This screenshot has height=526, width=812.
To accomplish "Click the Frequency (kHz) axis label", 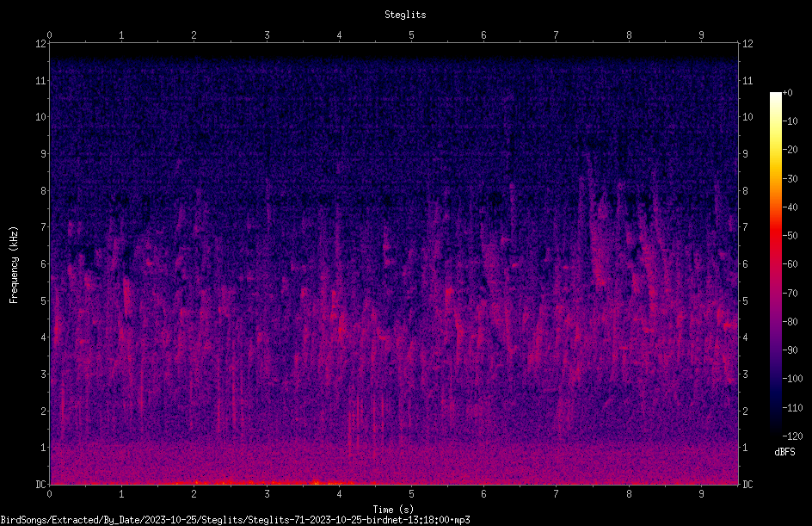I will [x=14, y=264].
